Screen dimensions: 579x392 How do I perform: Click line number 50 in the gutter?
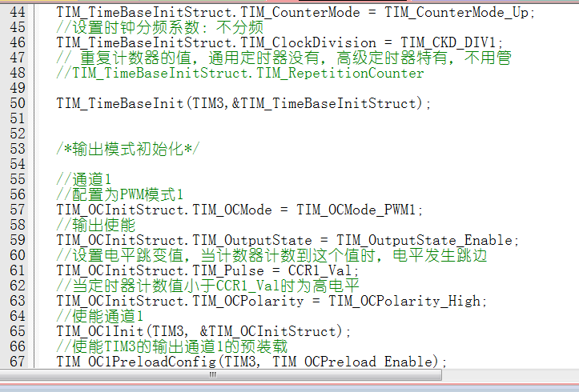coord(17,103)
